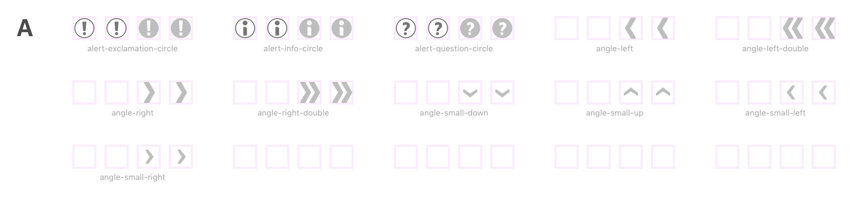Click the last angle-small-down chevron icon
Screen dimensions: 868x201
click(502, 93)
